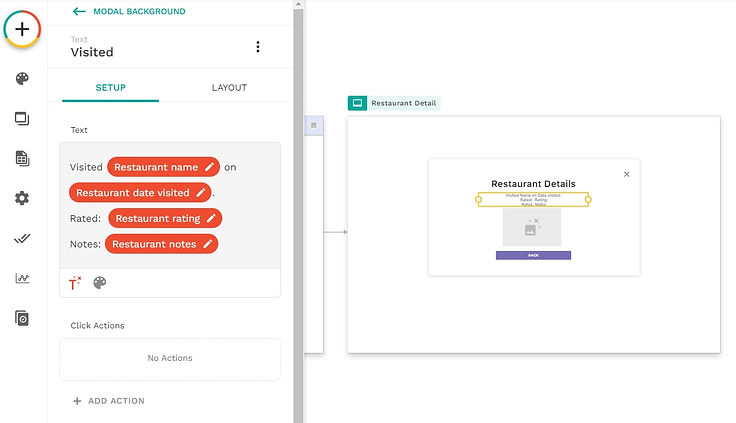
Task: Click the partially visible screen icon left of canvas
Action: (314, 125)
